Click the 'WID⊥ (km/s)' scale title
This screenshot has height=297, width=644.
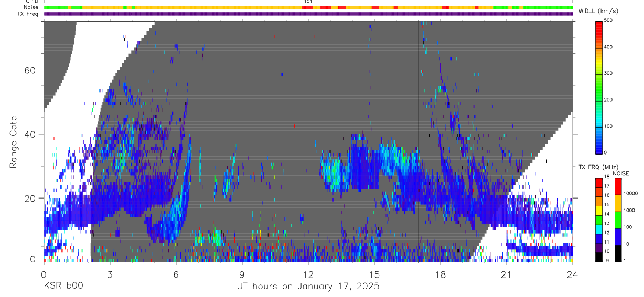[598, 11]
